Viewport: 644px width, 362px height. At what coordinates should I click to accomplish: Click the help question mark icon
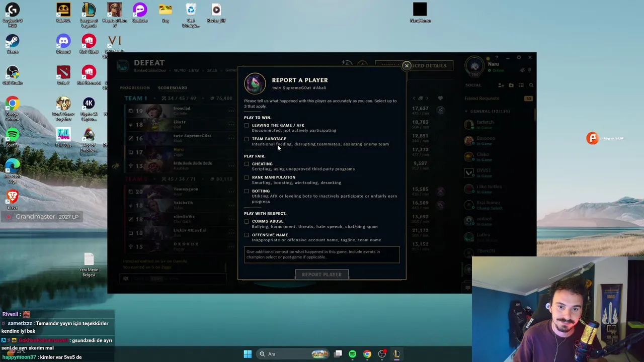click(497, 57)
